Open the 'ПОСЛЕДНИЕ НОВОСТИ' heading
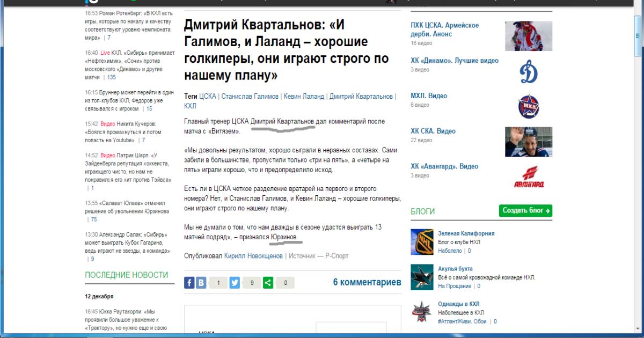This screenshot has width=644, height=338. 127,275
